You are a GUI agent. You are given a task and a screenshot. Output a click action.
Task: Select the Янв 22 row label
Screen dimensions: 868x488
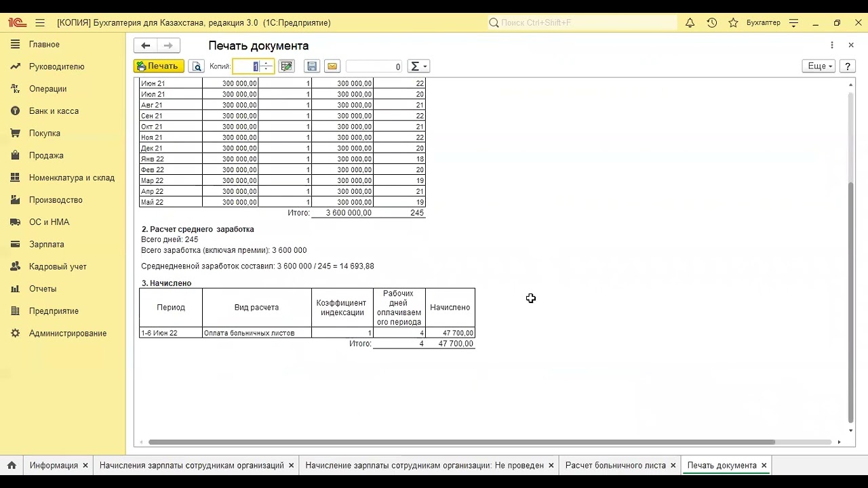click(x=171, y=159)
